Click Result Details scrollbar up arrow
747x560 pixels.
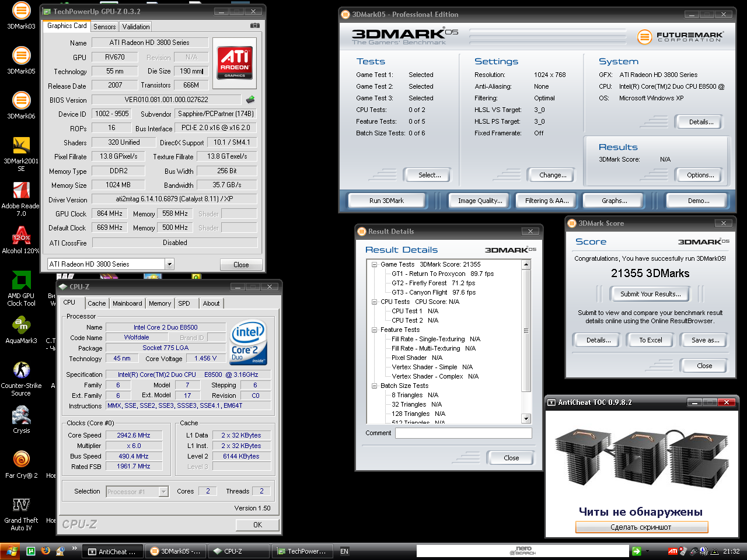click(x=526, y=264)
